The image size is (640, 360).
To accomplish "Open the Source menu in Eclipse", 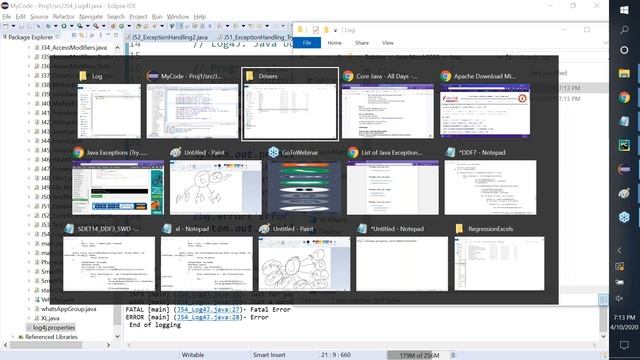I will click(x=39, y=17).
